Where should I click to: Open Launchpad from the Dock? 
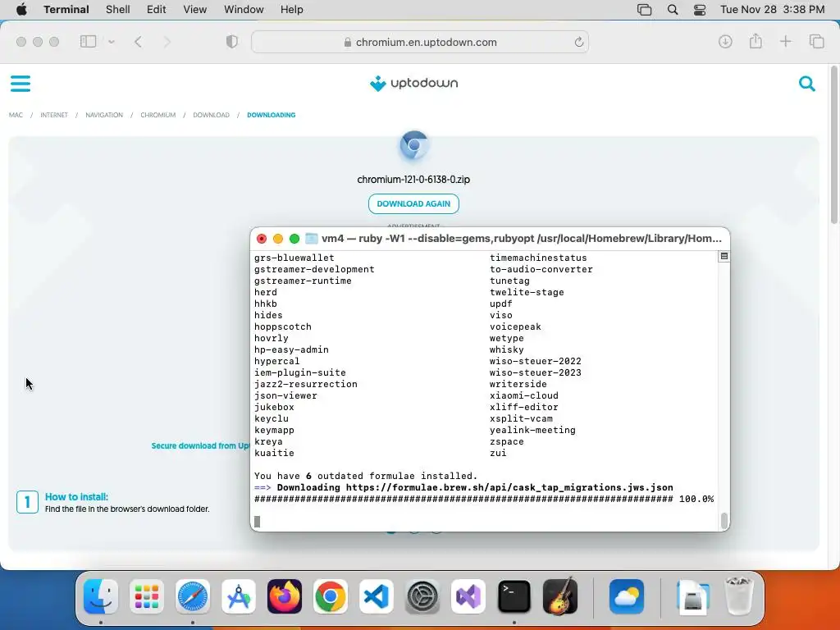click(147, 596)
